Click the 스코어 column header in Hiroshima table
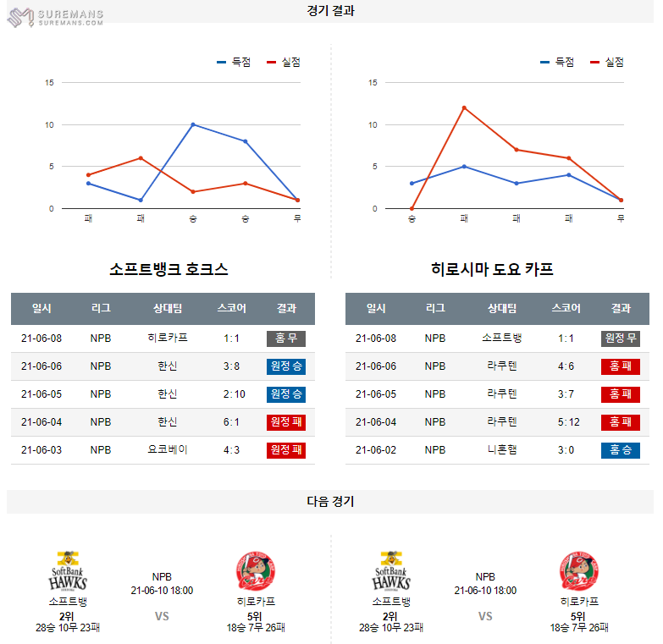 point(566,309)
